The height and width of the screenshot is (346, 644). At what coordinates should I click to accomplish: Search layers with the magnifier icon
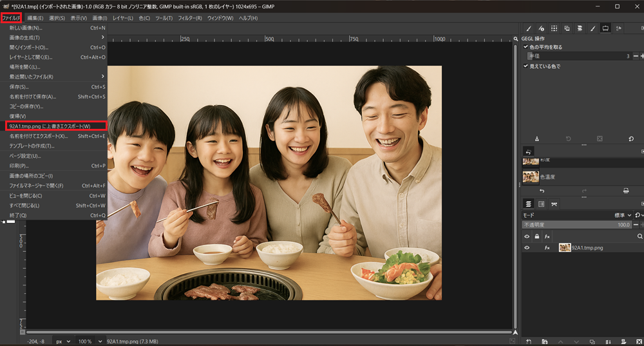click(x=639, y=236)
